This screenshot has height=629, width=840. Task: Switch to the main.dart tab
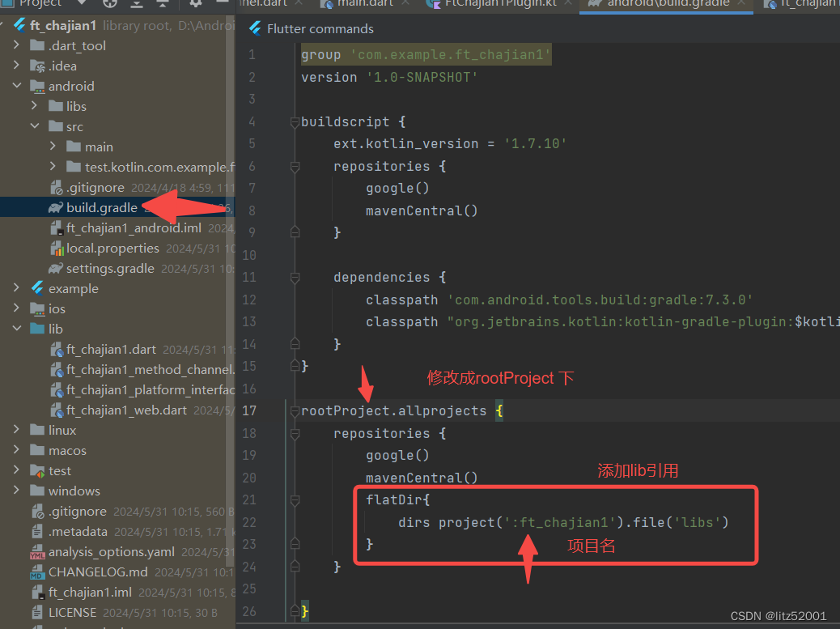coord(365,3)
